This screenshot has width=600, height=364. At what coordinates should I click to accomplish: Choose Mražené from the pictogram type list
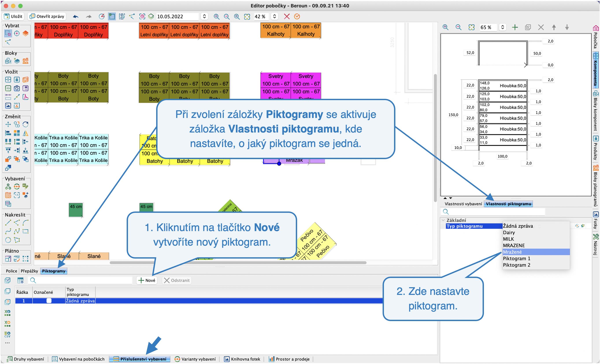click(x=536, y=252)
